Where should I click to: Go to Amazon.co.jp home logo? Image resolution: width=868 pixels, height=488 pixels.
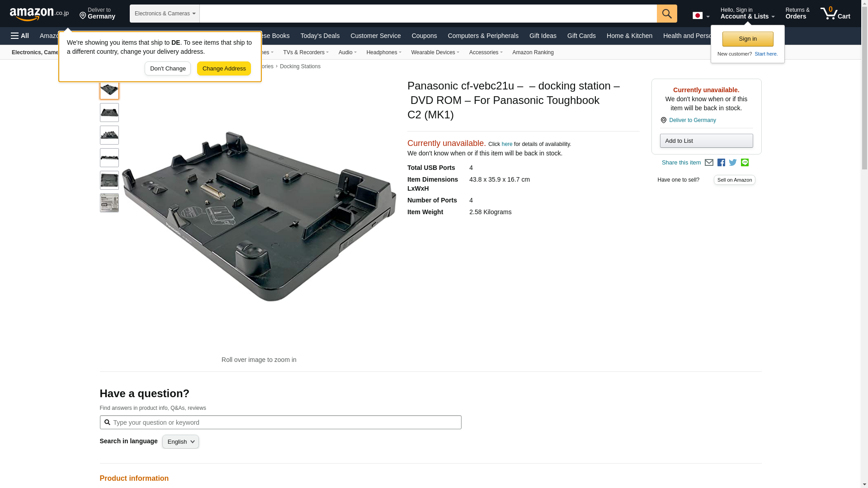(x=39, y=14)
